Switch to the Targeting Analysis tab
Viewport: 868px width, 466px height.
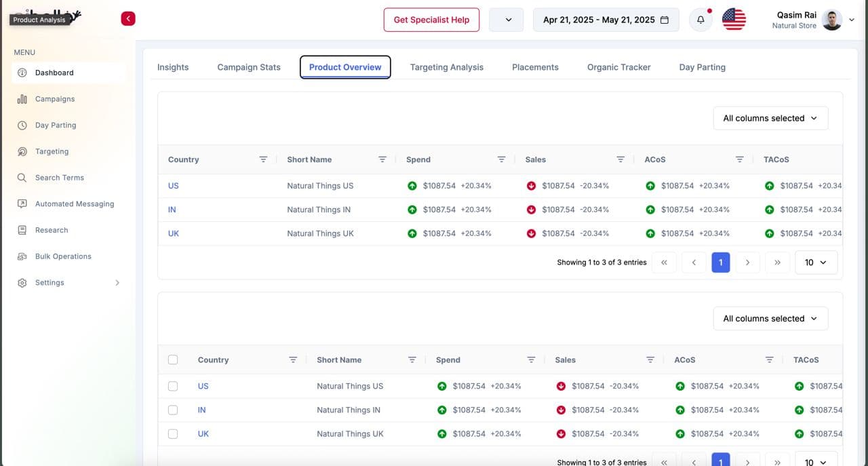447,67
